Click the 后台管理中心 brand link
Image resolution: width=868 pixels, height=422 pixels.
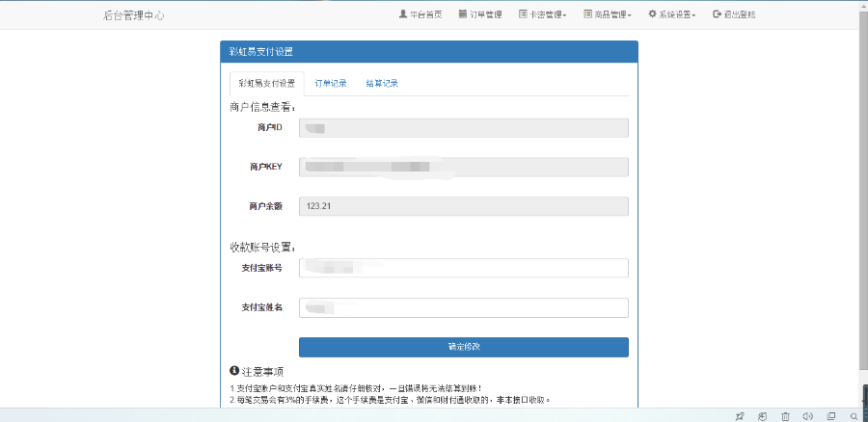[133, 15]
